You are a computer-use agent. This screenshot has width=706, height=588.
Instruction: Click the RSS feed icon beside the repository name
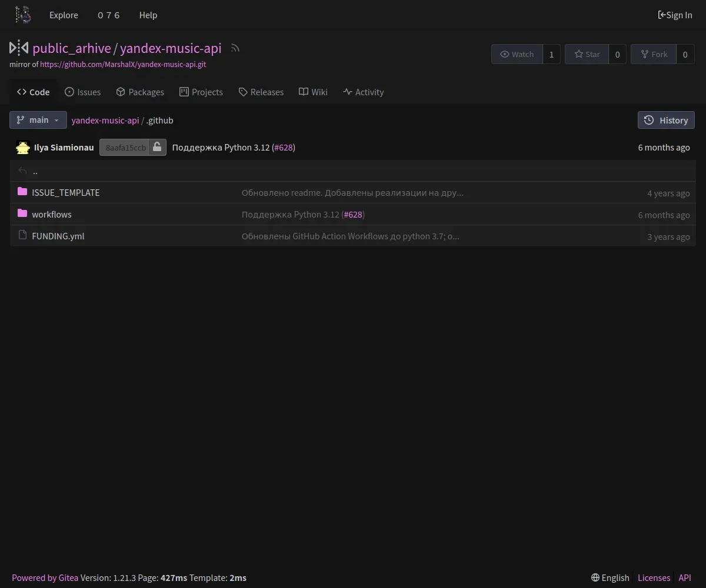point(235,48)
